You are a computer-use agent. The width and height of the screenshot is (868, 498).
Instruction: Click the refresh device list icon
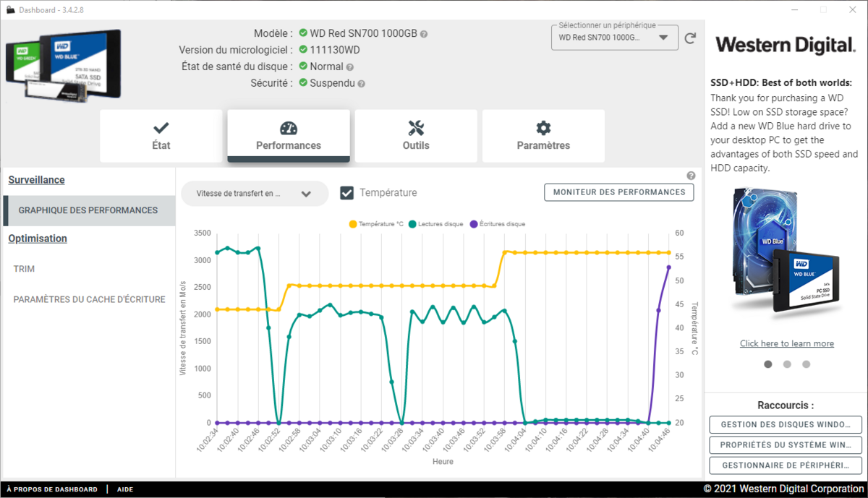[x=690, y=38]
